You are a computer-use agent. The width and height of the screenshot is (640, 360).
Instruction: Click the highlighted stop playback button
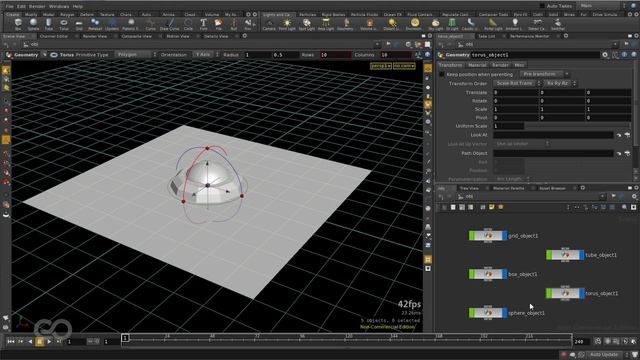(x=40, y=342)
